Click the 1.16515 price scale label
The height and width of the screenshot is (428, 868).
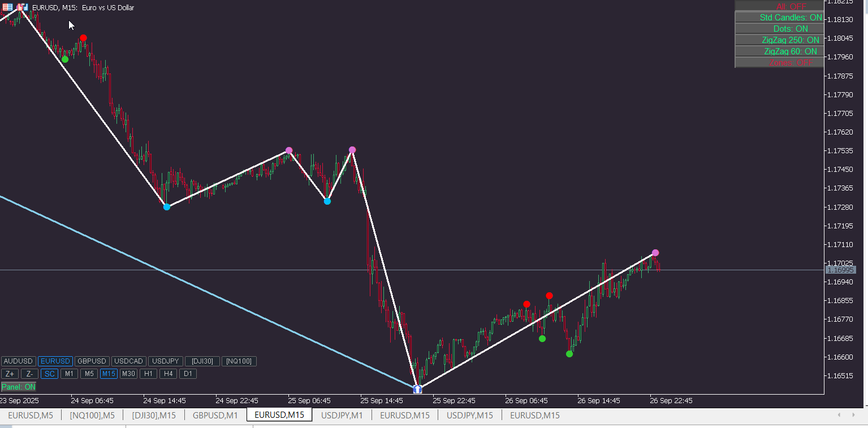pyautogui.click(x=840, y=376)
